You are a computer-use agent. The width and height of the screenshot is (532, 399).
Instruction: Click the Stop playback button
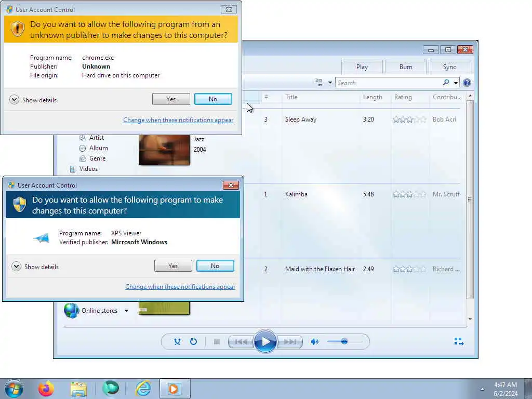217,342
